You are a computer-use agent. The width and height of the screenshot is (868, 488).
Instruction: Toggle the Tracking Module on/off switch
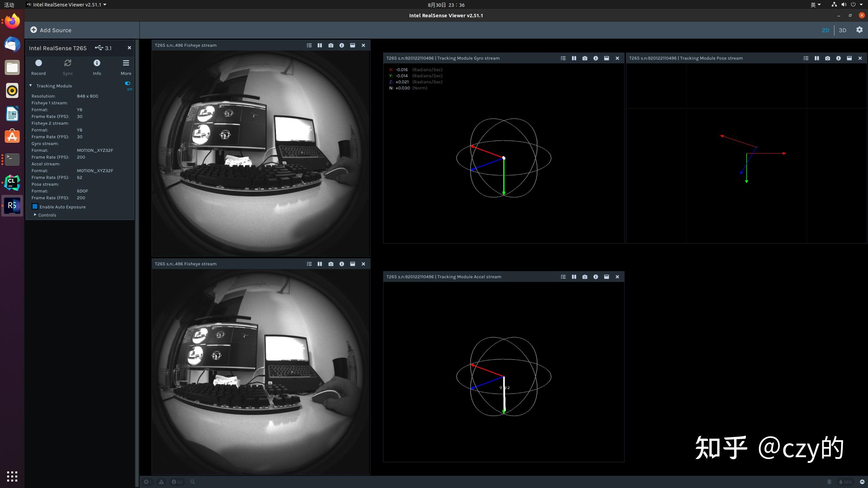[127, 83]
